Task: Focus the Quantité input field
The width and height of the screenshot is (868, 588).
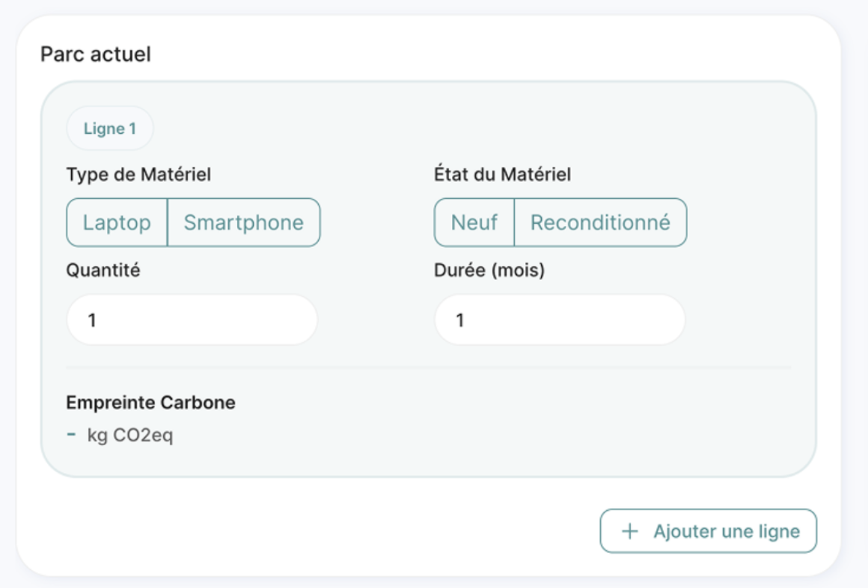Action: point(192,320)
